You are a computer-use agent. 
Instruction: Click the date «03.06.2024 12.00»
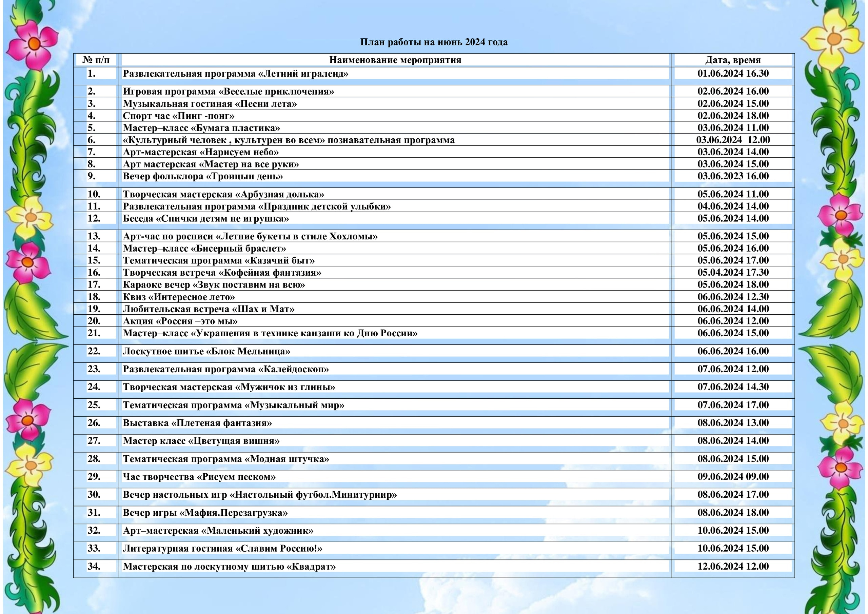[x=733, y=140]
